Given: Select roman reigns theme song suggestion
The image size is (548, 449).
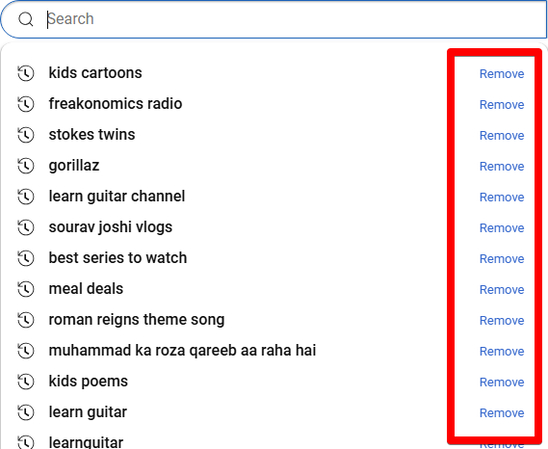Looking at the screenshot, I should 137,320.
